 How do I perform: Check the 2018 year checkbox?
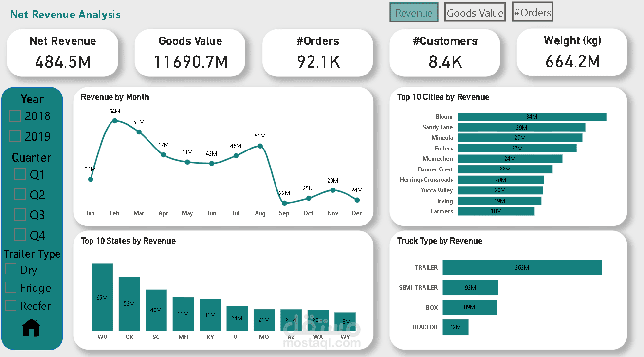pyautogui.click(x=14, y=116)
